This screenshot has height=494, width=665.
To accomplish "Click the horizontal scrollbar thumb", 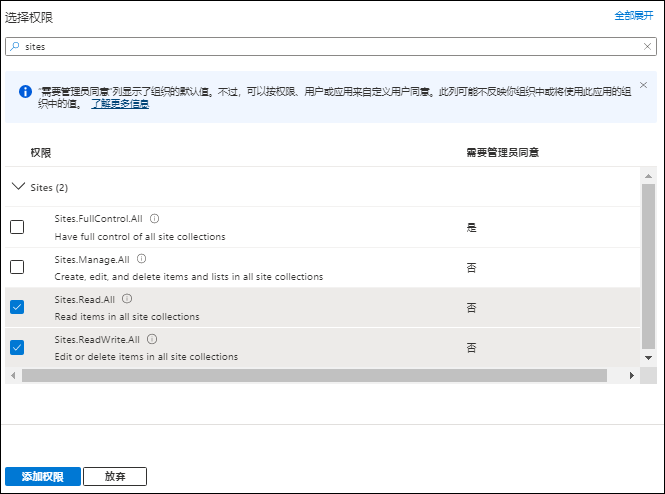I will coord(314,376).
